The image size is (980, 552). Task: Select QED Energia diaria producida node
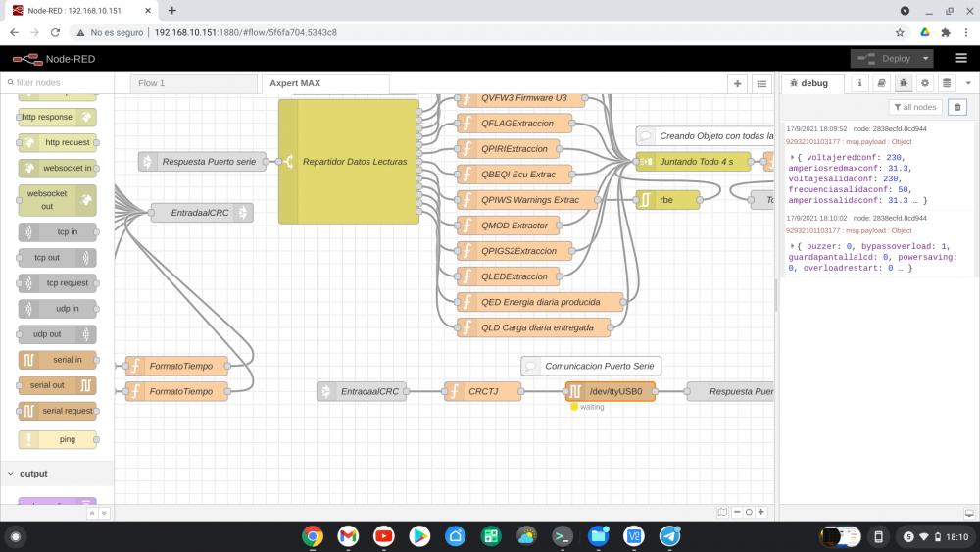[x=540, y=303]
